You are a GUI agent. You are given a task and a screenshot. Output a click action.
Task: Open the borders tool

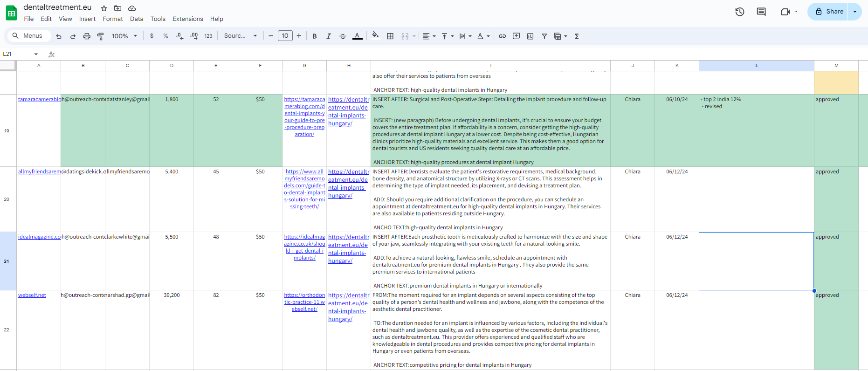pos(390,36)
